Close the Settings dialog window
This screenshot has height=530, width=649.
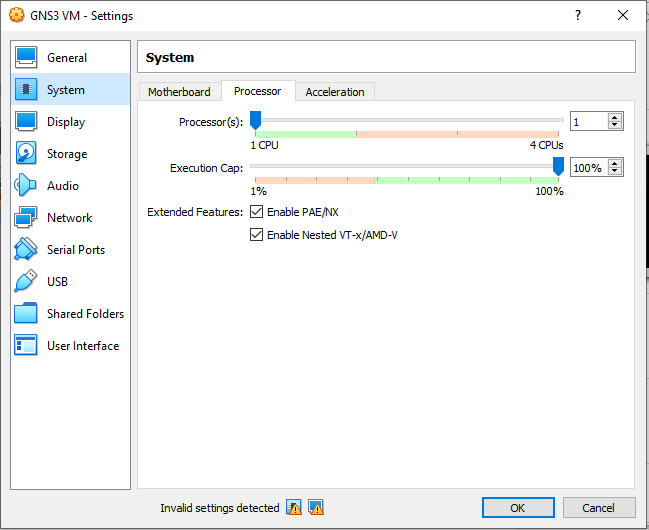pos(623,15)
